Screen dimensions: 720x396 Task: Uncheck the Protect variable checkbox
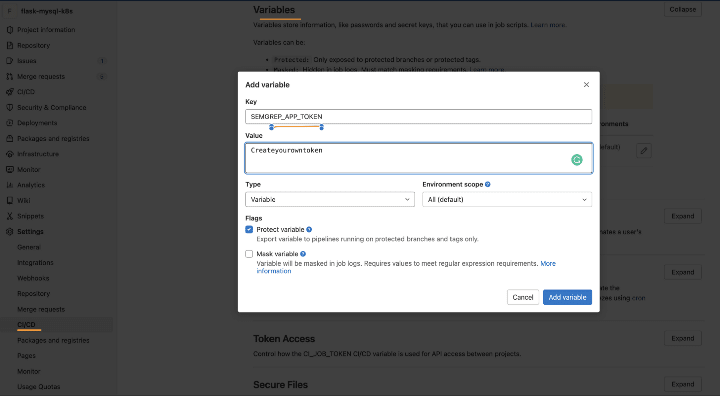(x=249, y=229)
